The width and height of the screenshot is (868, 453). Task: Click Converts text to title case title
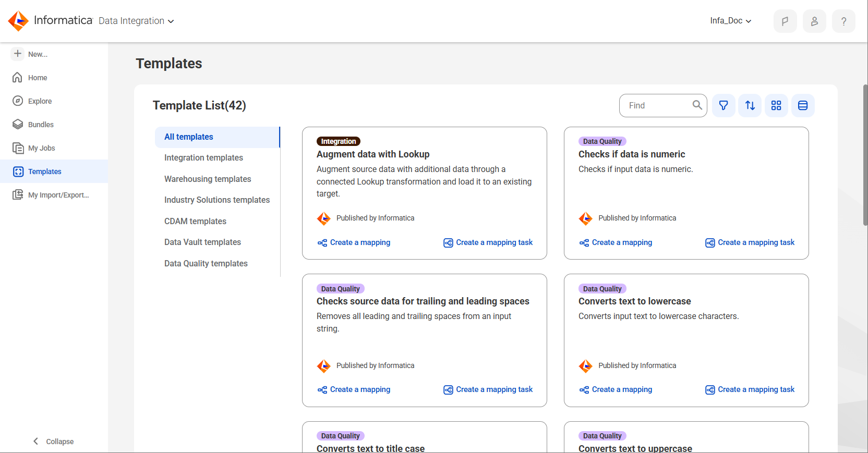(x=370, y=448)
